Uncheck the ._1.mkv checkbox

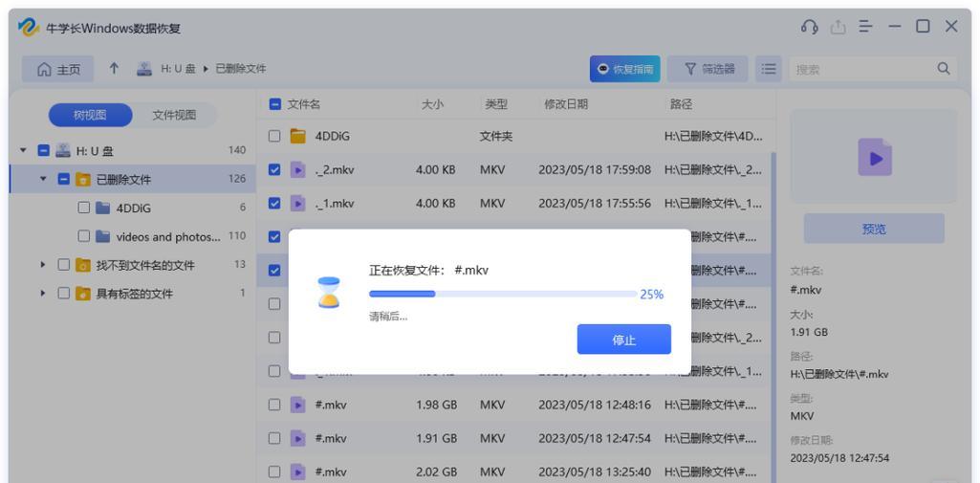(x=274, y=203)
